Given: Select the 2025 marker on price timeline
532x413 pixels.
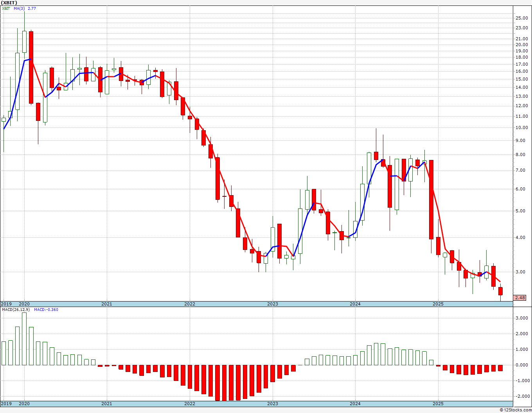Looking at the screenshot, I should tap(438, 304).
